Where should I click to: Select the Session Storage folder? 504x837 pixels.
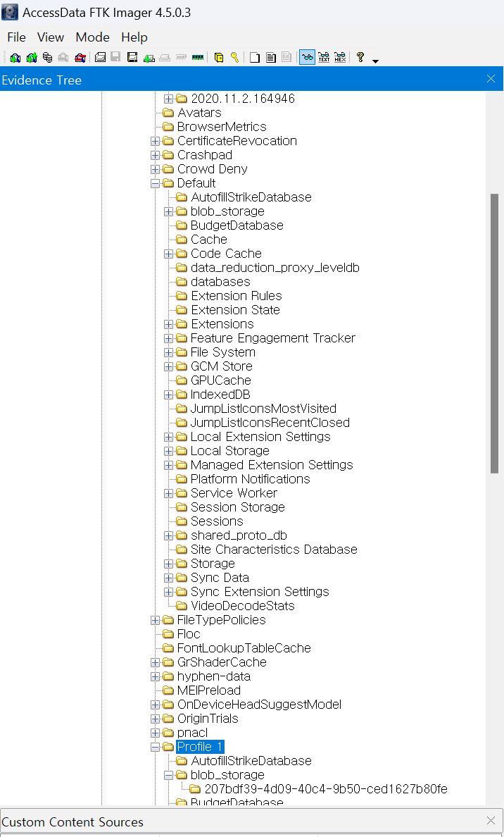[x=237, y=507]
